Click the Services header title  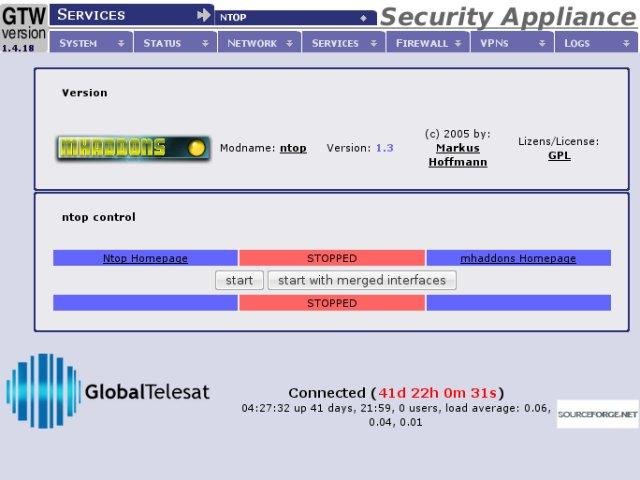91,15
